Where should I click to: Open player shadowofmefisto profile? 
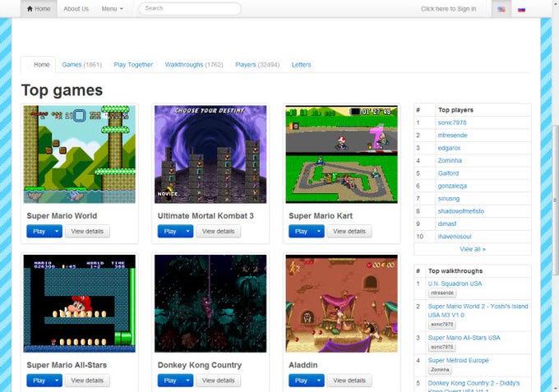(x=461, y=211)
